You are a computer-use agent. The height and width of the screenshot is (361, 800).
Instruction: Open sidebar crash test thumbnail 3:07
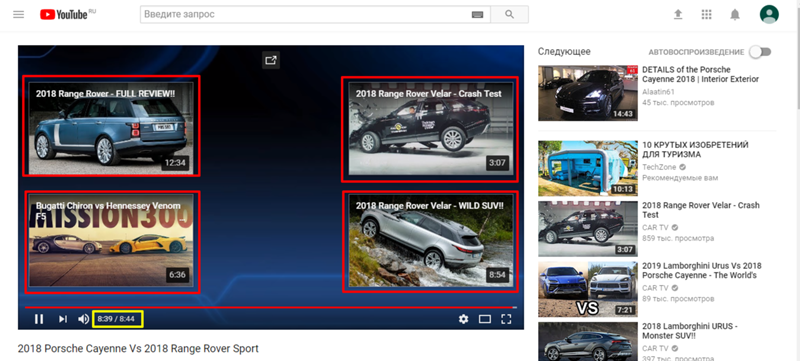tap(588, 228)
